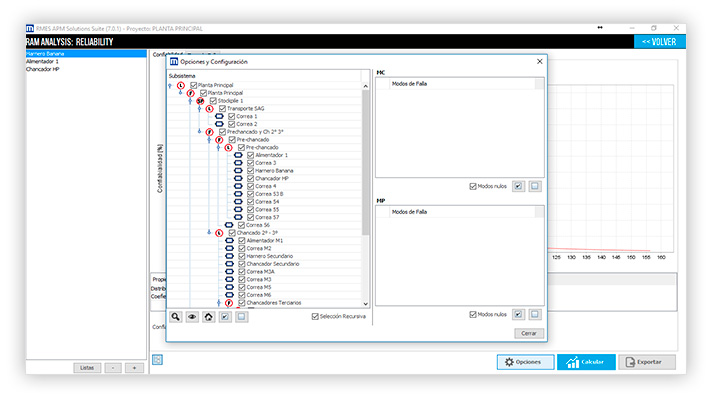
Task: Collapse the Stockpile 1 tree node
Action: click(190, 101)
